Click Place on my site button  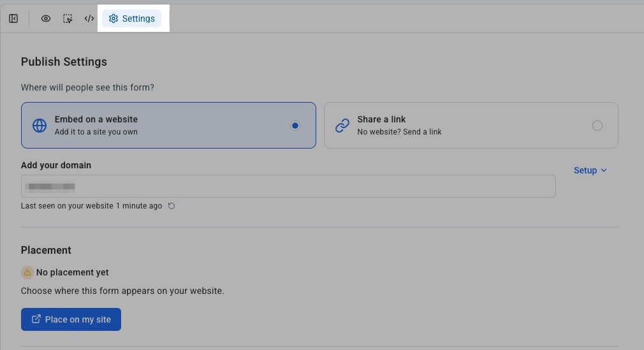point(71,319)
